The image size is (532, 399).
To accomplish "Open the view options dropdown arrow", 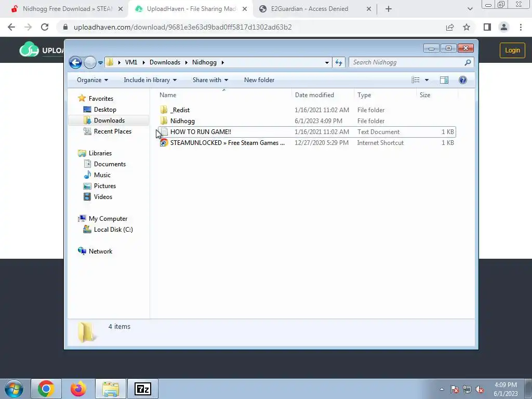I will (x=427, y=80).
